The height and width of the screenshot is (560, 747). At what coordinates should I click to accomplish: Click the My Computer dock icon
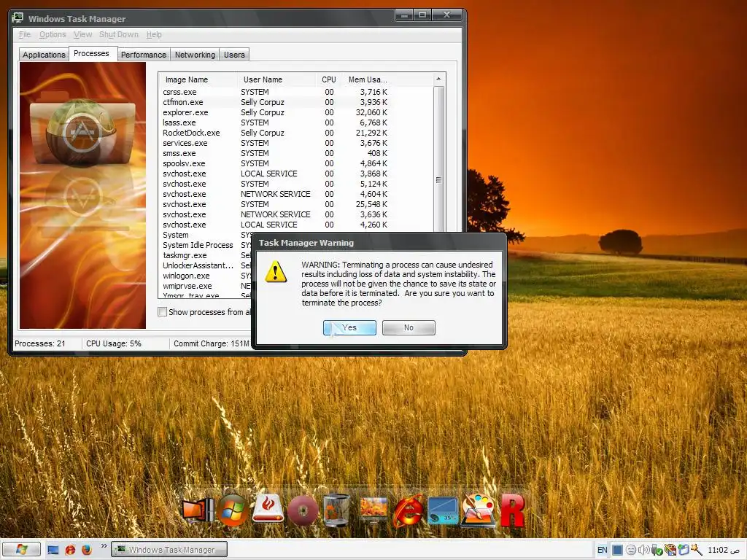198,510
